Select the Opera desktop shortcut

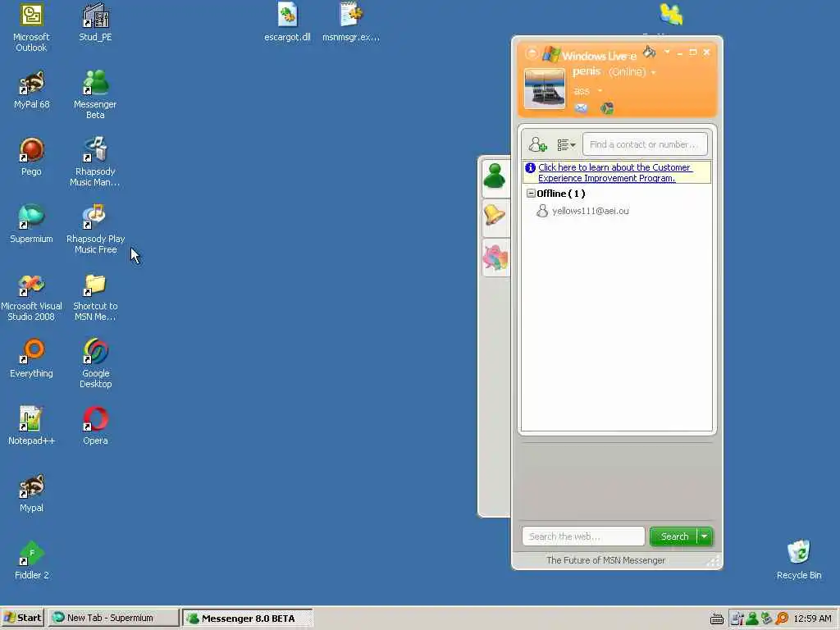95,427
